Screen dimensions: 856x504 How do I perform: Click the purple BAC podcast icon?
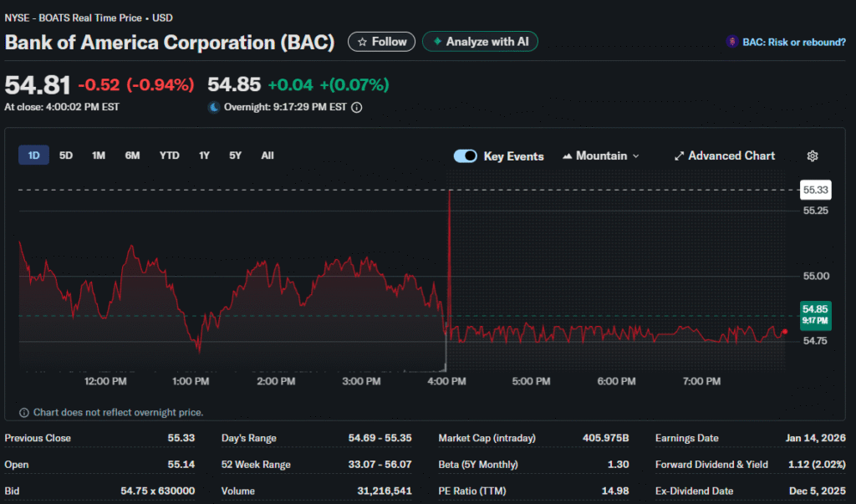coord(732,42)
